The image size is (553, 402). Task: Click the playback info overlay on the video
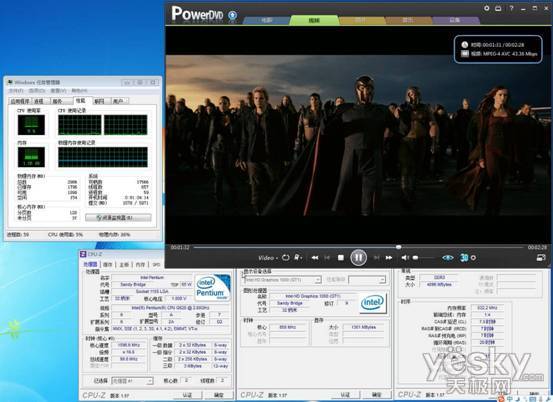(x=498, y=49)
